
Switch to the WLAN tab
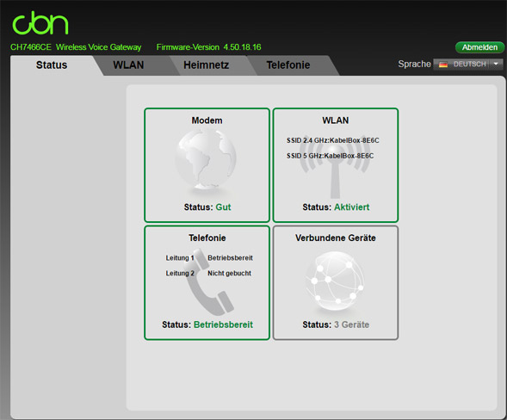(x=128, y=65)
